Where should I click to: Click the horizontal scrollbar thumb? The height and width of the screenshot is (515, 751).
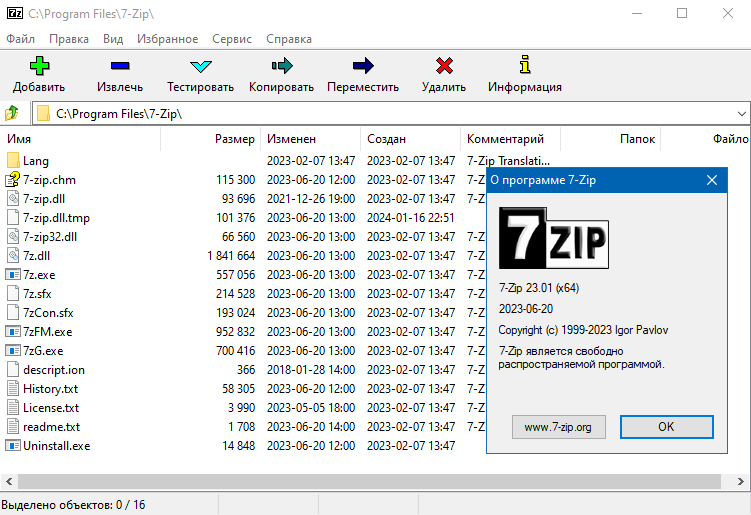[369, 481]
